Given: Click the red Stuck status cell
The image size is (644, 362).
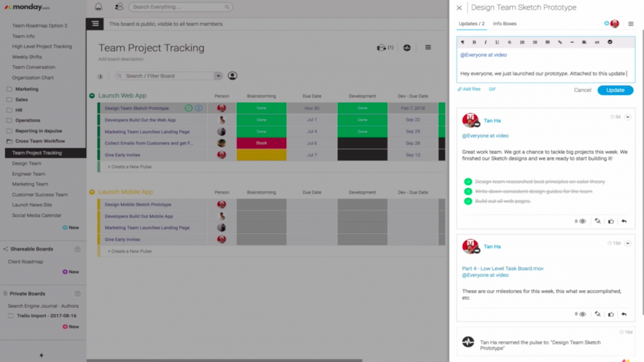Looking at the screenshot, I should point(261,143).
